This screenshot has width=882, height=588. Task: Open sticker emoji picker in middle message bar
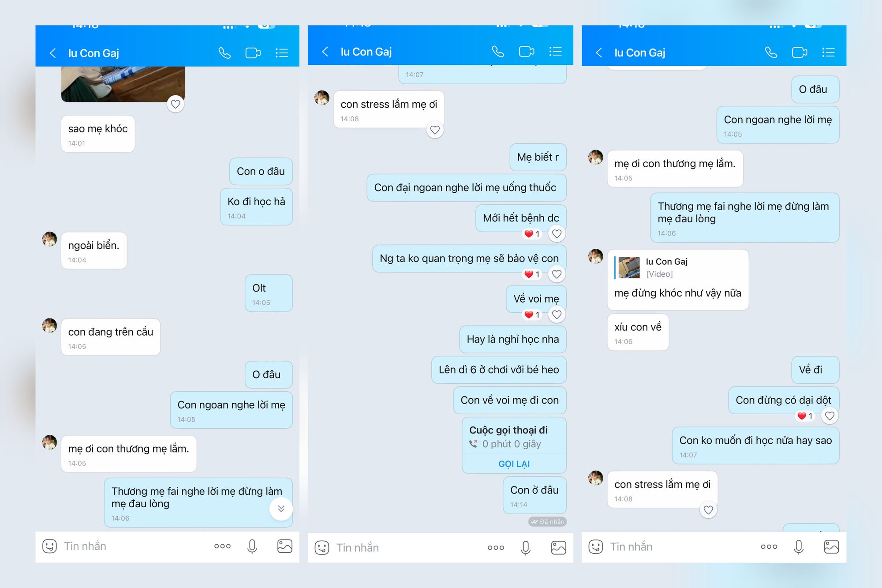(x=322, y=547)
